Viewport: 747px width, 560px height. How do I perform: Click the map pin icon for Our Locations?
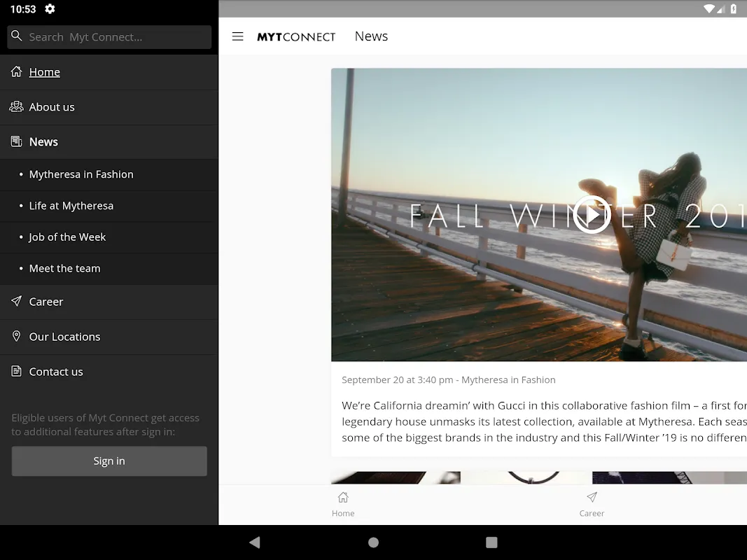click(16, 336)
